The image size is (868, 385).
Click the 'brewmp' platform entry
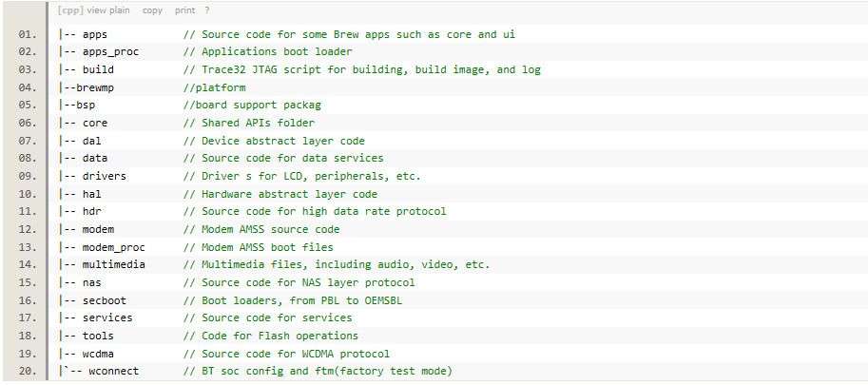(x=95, y=87)
